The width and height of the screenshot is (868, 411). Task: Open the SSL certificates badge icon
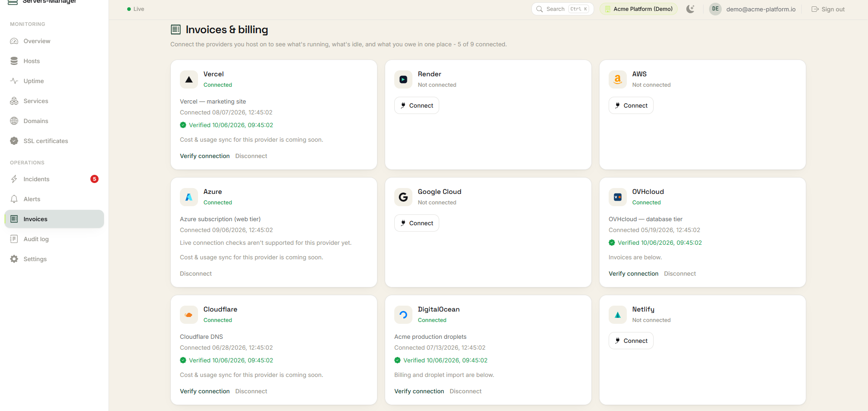tap(14, 141)
